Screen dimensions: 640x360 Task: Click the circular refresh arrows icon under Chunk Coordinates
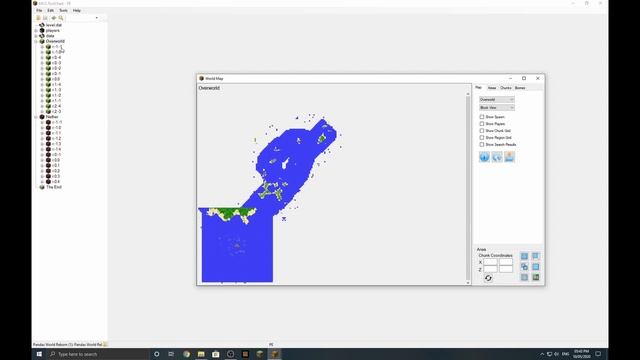488,278
